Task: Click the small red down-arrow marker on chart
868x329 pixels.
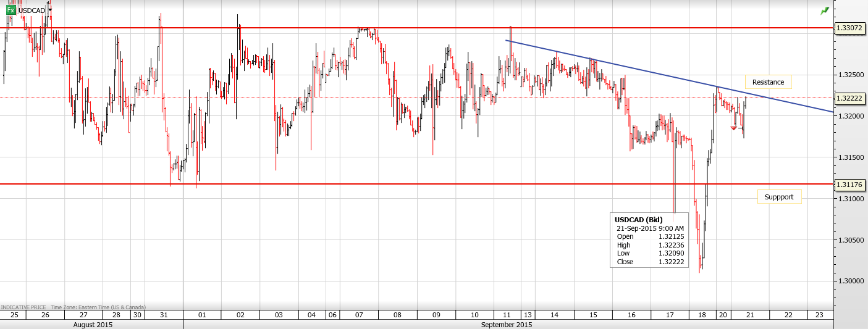Action: pyautogui.click(x=733, y=128)
